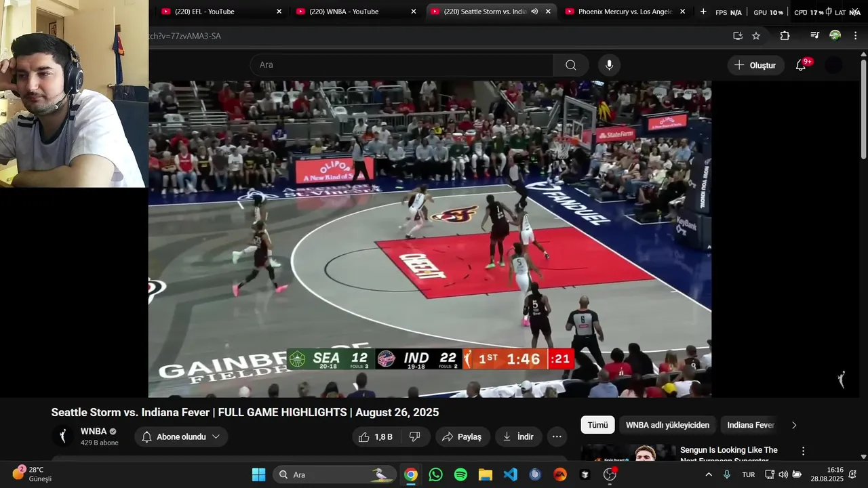This screenshot has width=868, height=488.
Task: Bookmark this page with the star icon
Action: [x=756, y=36]
